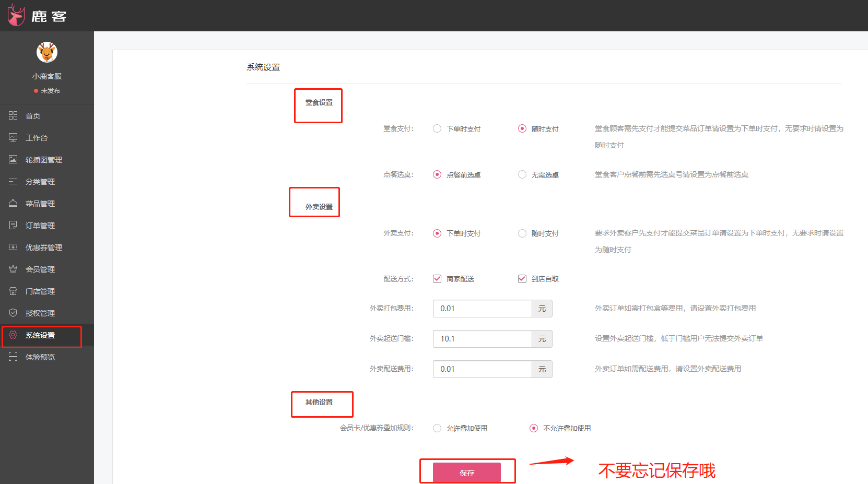Click the 系统设置 page heading

263,67
